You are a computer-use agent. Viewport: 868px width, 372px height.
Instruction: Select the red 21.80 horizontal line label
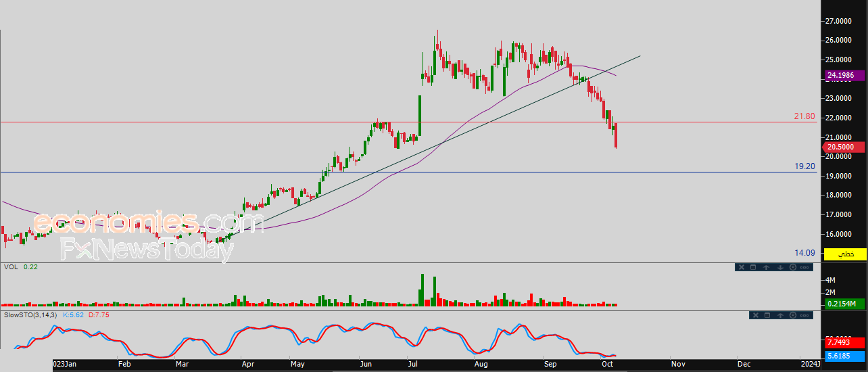coord(804,116)
